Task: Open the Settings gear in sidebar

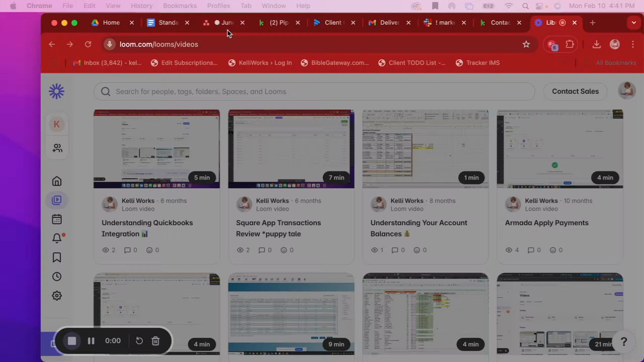Action: (x=57, y=296)
